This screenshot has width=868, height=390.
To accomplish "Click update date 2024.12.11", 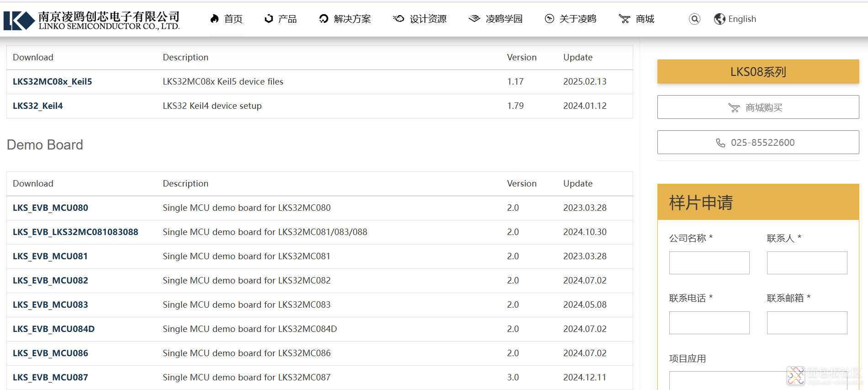I will [x=585, y=377].
